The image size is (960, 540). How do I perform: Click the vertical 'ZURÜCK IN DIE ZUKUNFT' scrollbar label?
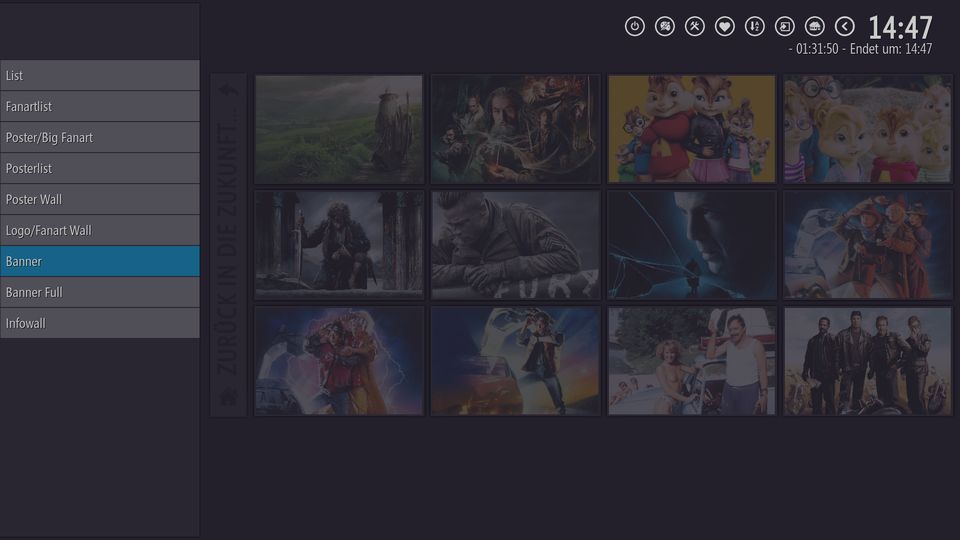(x=228, y=245)
